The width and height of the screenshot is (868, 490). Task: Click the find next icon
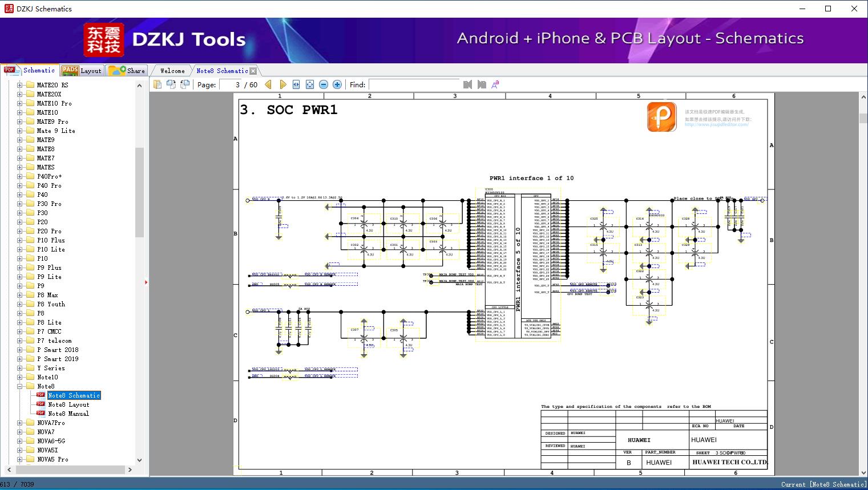[482, 84]
